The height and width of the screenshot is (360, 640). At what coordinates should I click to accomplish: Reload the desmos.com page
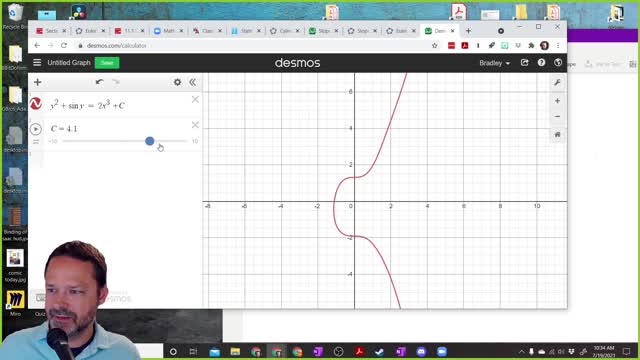pos(64,46)
